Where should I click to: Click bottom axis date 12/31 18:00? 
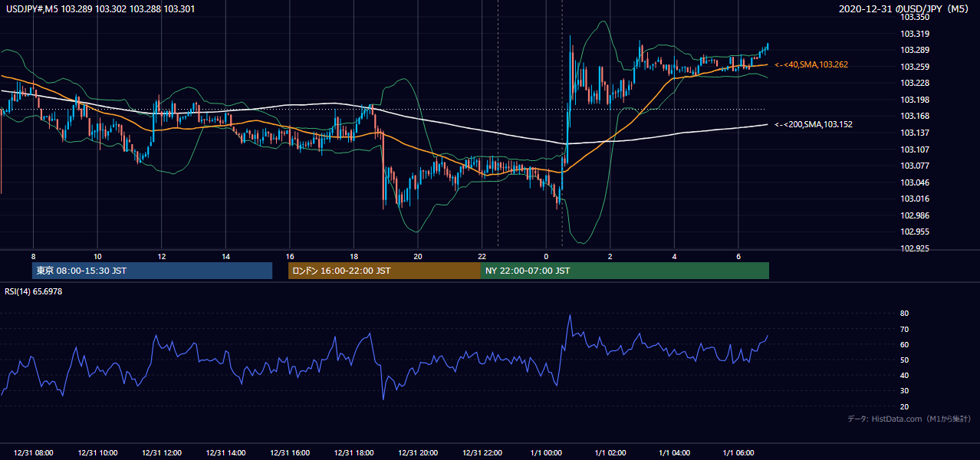(354, 453)
